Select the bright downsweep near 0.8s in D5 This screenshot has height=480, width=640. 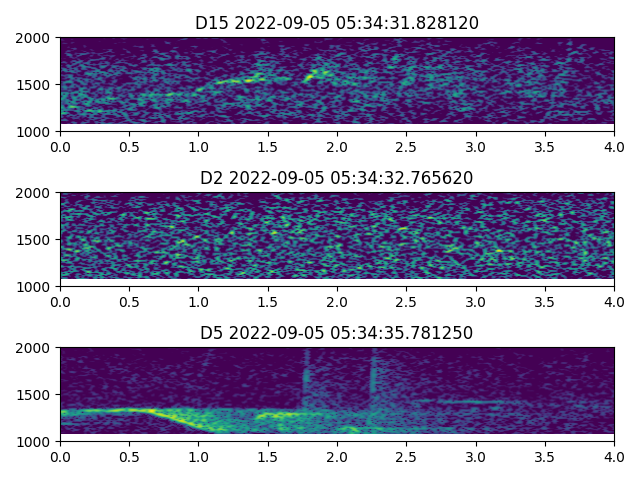[x=175, y=417]
